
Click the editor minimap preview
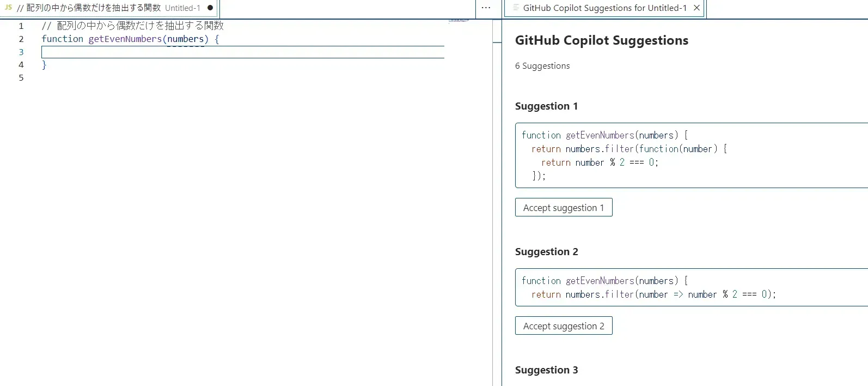coord(459,21)
